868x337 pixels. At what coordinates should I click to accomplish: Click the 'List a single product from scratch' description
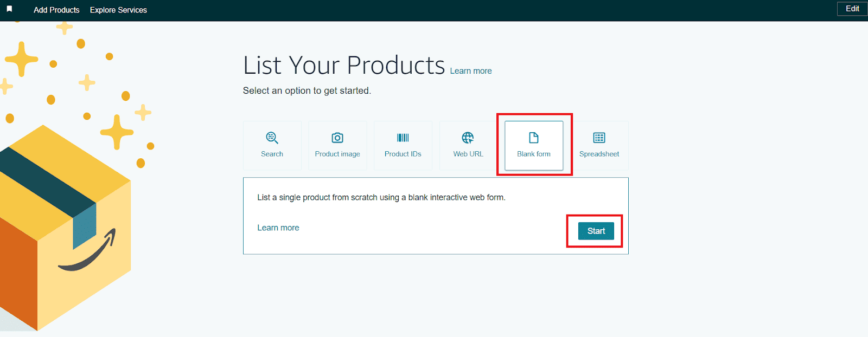click(x=381, y=197)
